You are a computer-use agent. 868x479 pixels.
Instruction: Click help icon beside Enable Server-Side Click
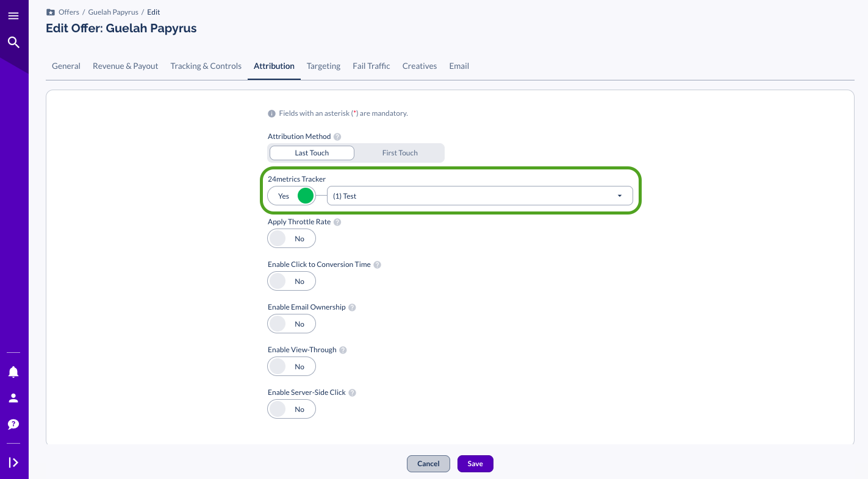coord(352,392)
